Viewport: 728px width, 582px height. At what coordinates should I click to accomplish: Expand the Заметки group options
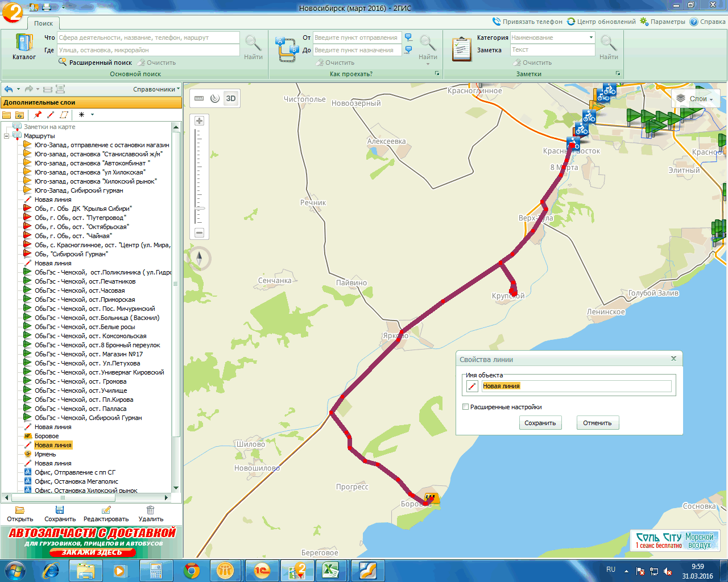click(x=618, y=74)
